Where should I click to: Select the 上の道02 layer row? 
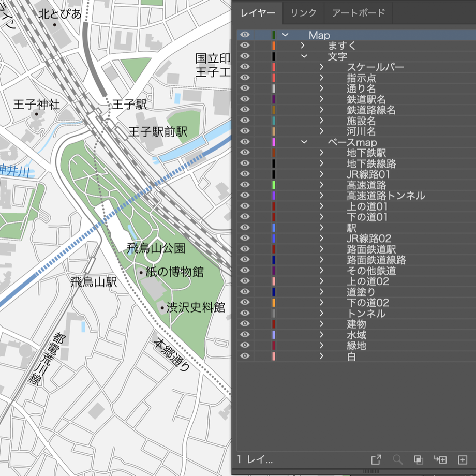356,281
